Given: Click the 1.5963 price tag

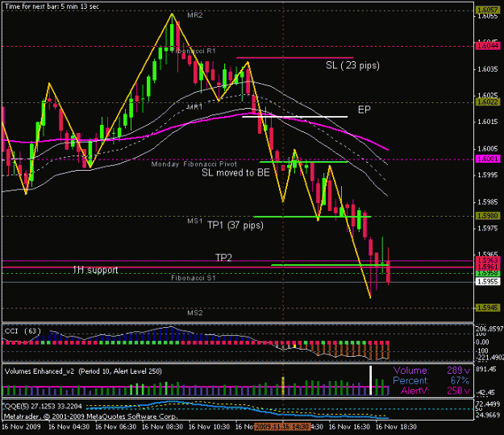Looking at the screenshot, I should [x=488, y=260].
